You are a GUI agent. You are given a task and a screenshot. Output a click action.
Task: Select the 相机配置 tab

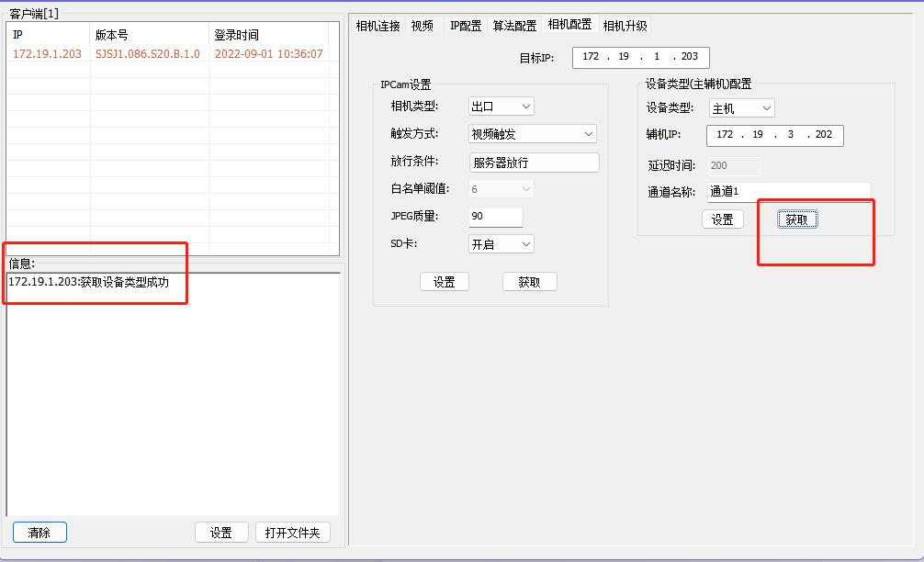pyautogui.click(x=570, y=26)
